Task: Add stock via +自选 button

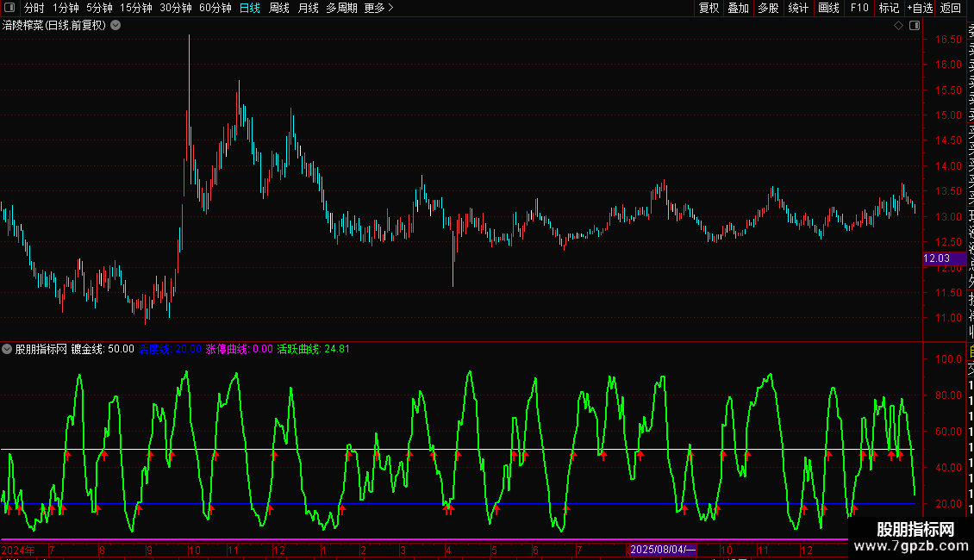Action: pos(920,8)
